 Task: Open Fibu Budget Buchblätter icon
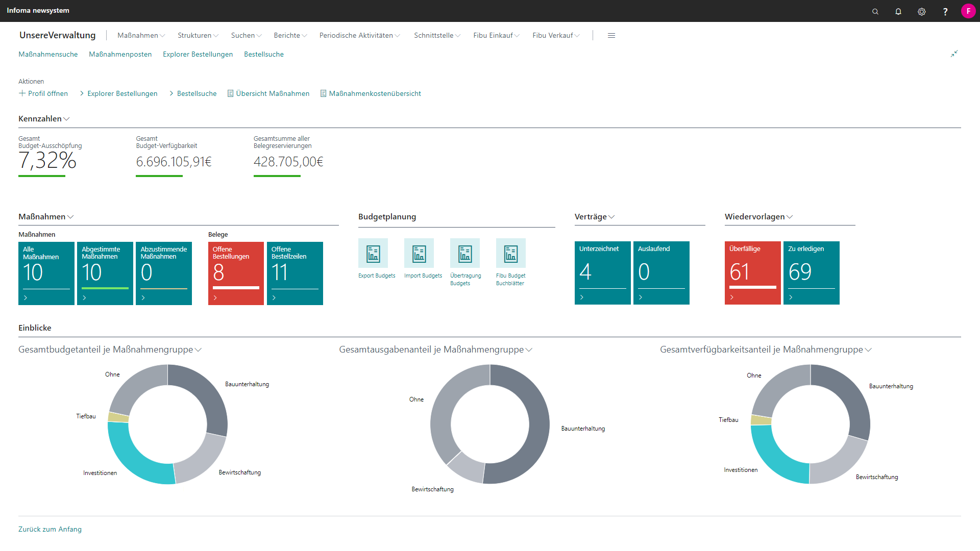click(x=511, y=254)
